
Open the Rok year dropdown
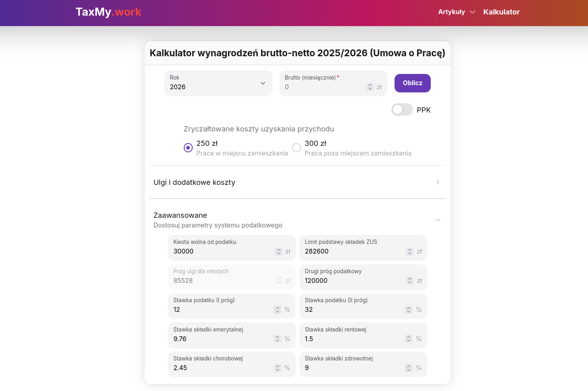click(218, 83)
